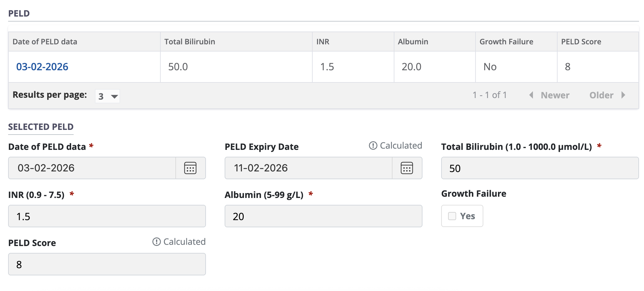Image resolution: width=644 pixels, height=291 pixels.
Task: Open the 03-02-2026 PELD record link
Action: [42, 67]
